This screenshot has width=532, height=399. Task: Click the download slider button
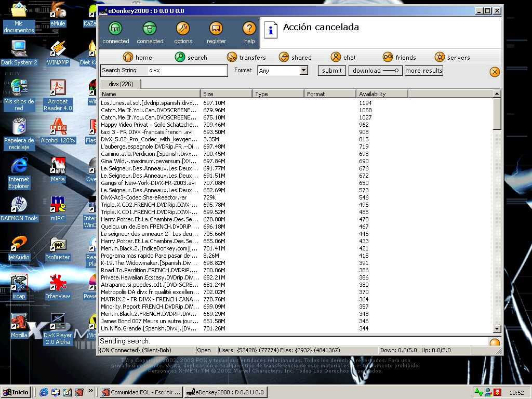375,71
